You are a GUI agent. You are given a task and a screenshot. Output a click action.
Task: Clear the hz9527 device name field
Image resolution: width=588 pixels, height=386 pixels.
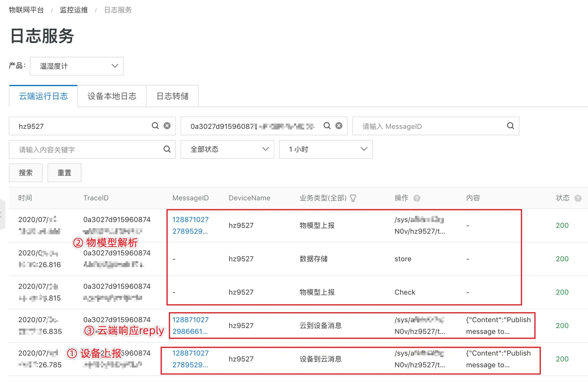pos(167,126)
